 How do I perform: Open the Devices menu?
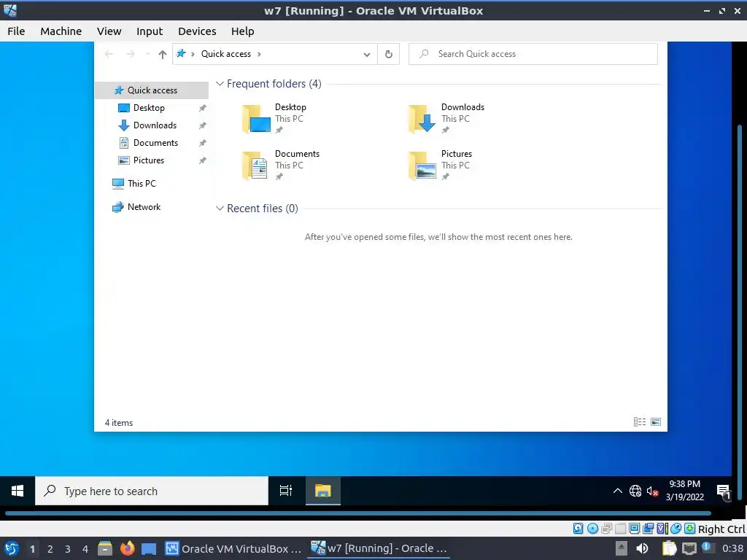[197, 31]
